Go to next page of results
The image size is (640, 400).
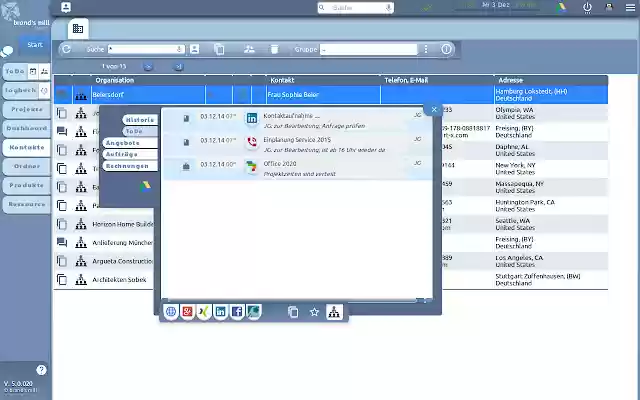(148, 67)
